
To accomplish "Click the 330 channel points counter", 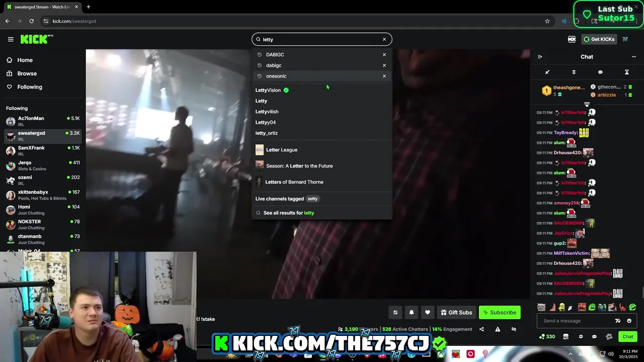I will pos(547,337).
